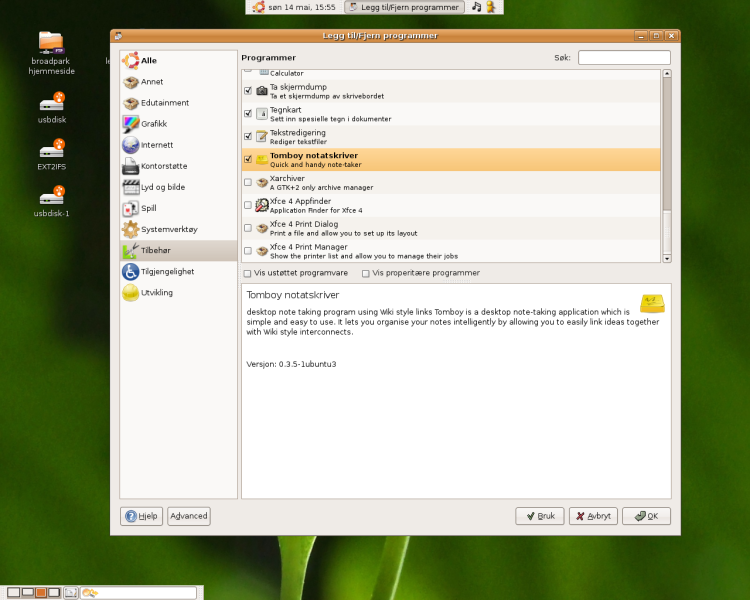Viewport: 750px width, 600px height.
Task: Cancel with the Avbryt button
Action: (x=593, y=516)
